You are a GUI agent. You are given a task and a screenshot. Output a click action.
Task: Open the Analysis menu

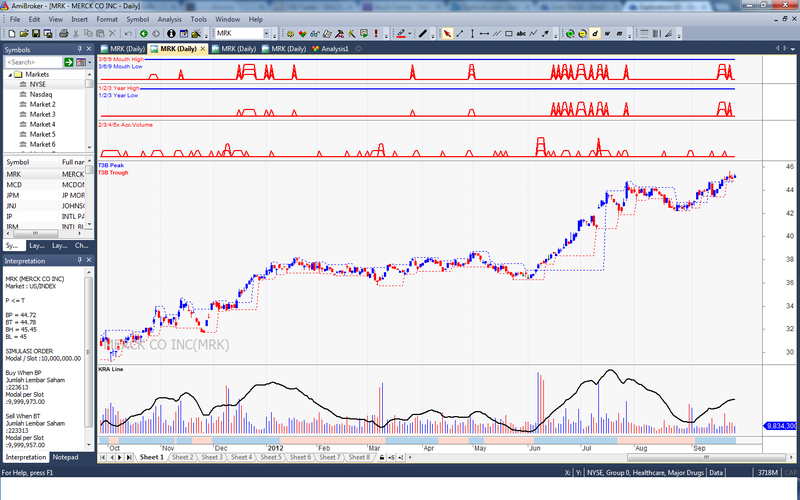point(169,19)
